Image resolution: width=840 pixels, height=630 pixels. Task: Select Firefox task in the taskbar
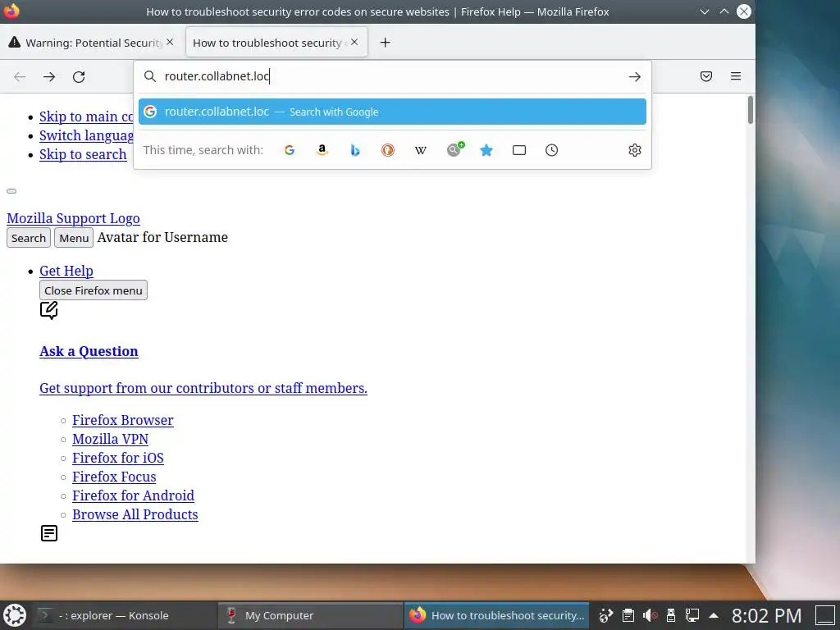tap(496, 615)
